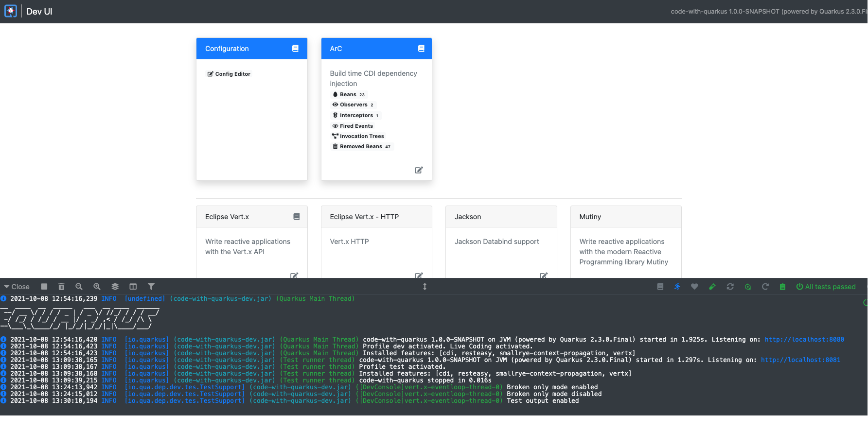Screen dimensions: 868x432
Task: Click edit config icon on Jackson card
Action: 544,276
